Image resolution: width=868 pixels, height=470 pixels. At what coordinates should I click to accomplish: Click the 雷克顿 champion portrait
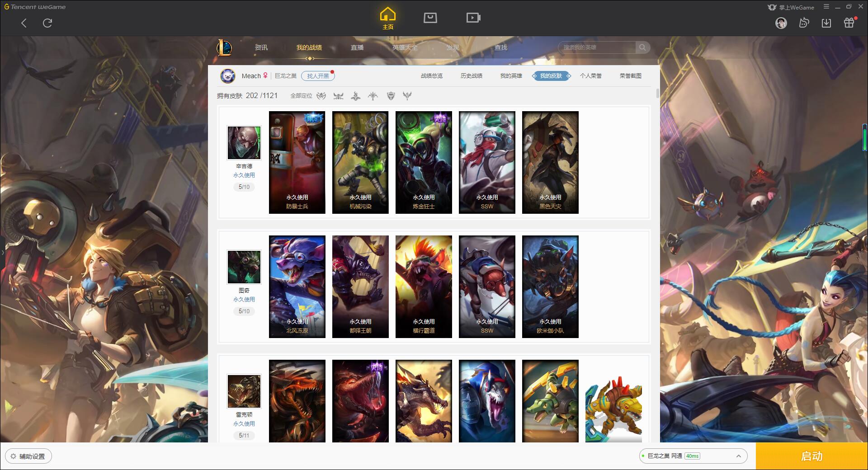click(x=244, y=391)
